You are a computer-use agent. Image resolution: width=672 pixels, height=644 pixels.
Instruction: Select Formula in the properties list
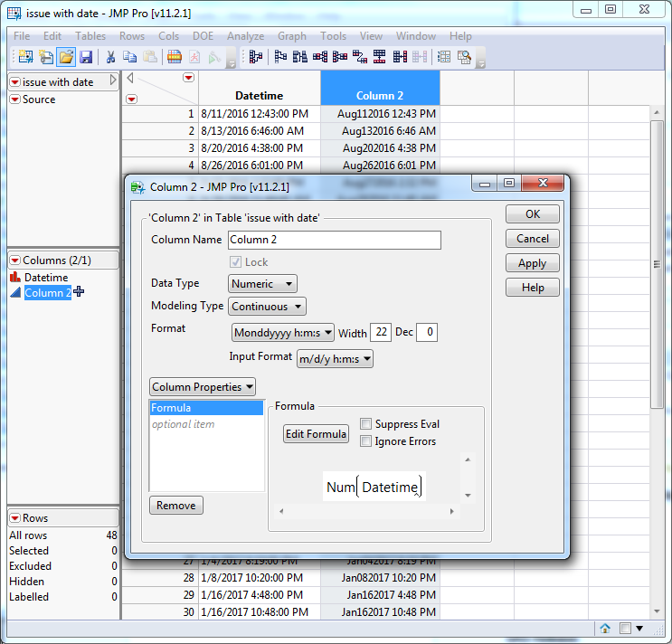click(206, 408)
